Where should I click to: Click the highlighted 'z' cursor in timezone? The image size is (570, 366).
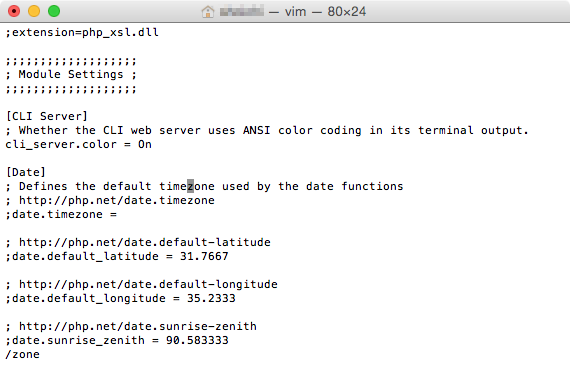[190, 186]
